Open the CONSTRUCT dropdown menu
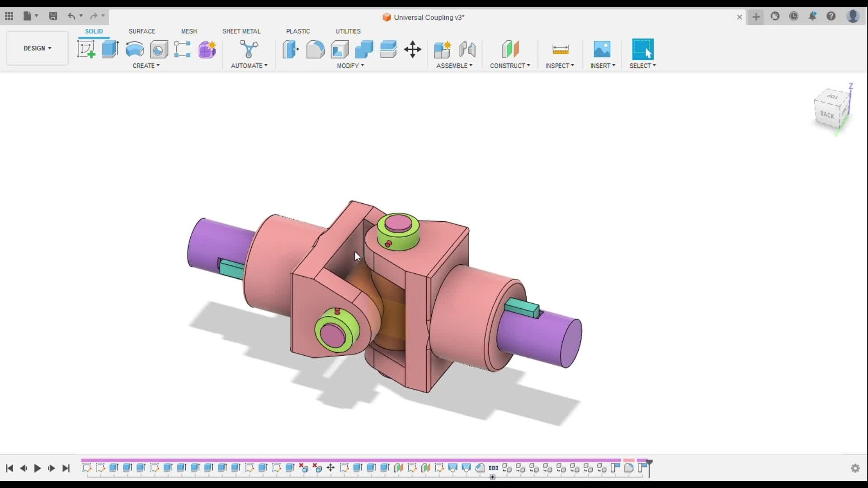Image resolution: width=868 pixels, height=488 pixels. [x=510, y=66]
